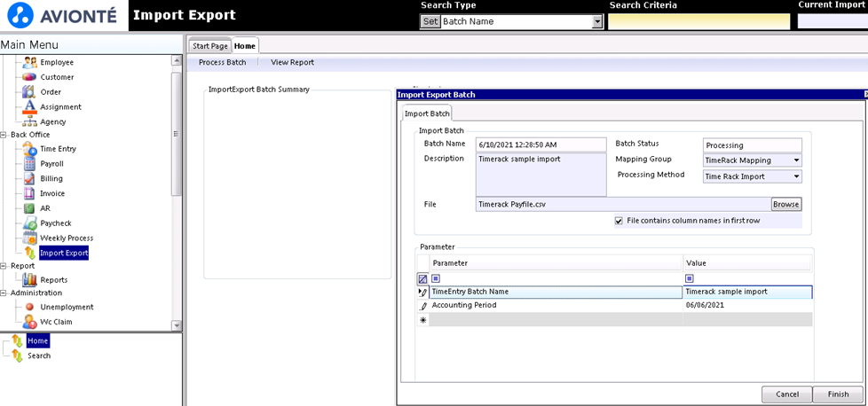Collapse the Administration tree node
The width and height of the screenshot is (868, 406).
coord(4,293)
